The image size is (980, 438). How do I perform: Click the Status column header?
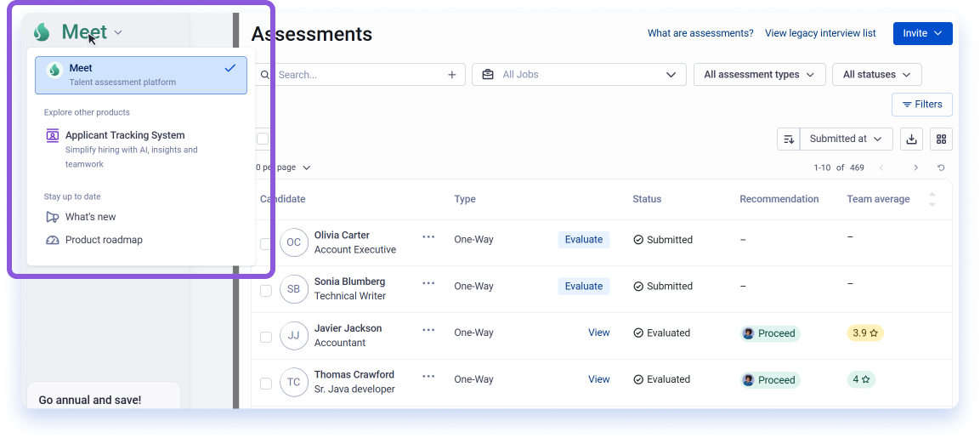647,199
